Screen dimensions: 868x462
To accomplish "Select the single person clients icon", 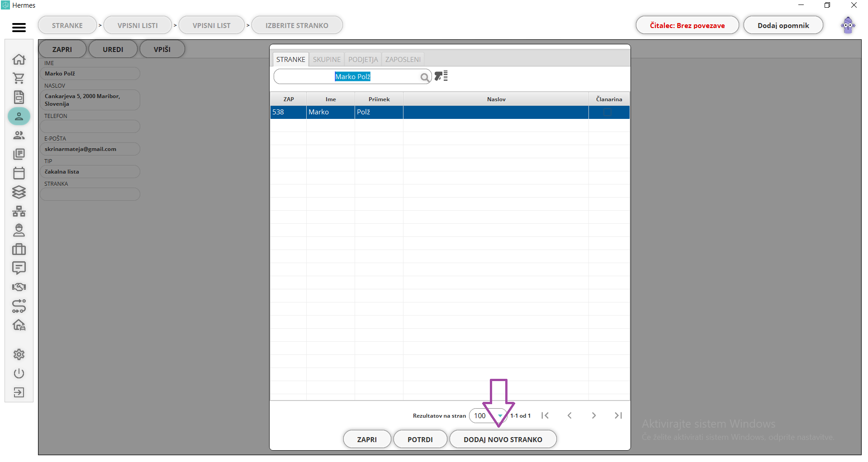I will (x=19, y=116).
